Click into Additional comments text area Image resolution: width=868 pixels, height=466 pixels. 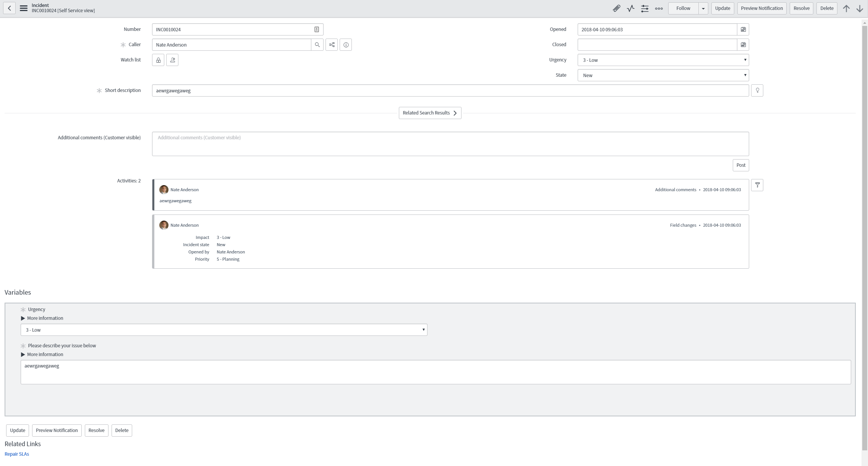click(450, 144)
